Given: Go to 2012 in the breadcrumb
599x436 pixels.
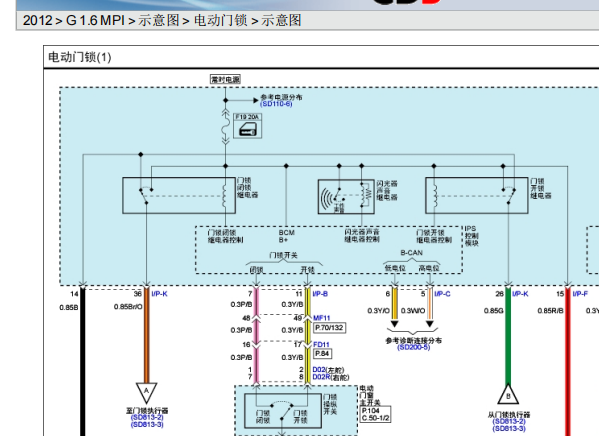Looking at the screenshot, I should (37, 20).
